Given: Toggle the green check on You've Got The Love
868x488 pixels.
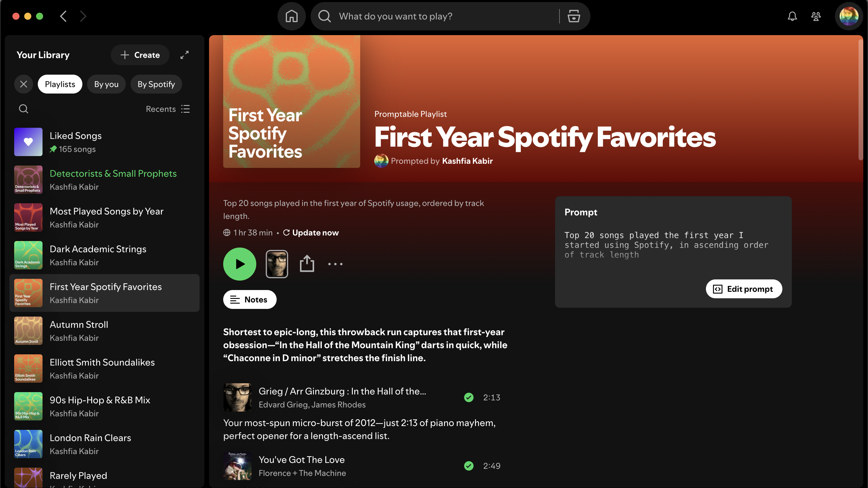Looking at the screenshot, I should coord(469,466).
